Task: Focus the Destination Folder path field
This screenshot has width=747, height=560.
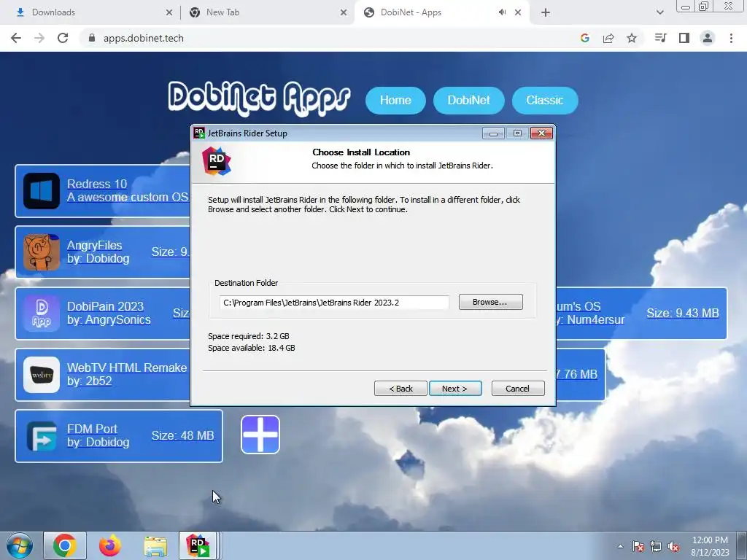Action: tap(334, 303)
